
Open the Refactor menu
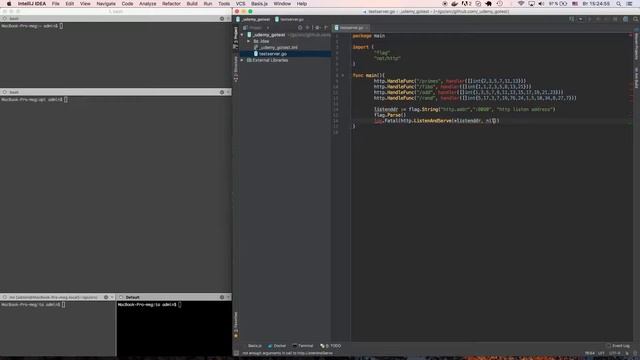(171, 4)
